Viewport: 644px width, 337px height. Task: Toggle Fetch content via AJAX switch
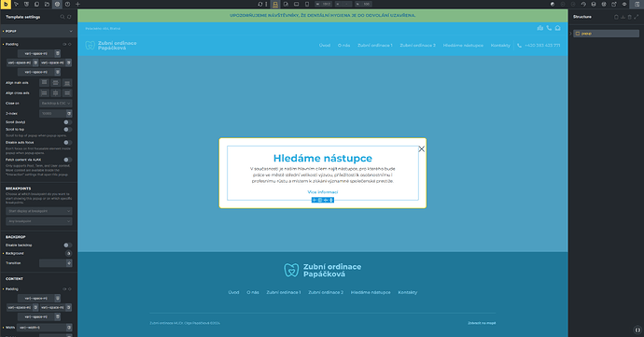click(68, 160)
